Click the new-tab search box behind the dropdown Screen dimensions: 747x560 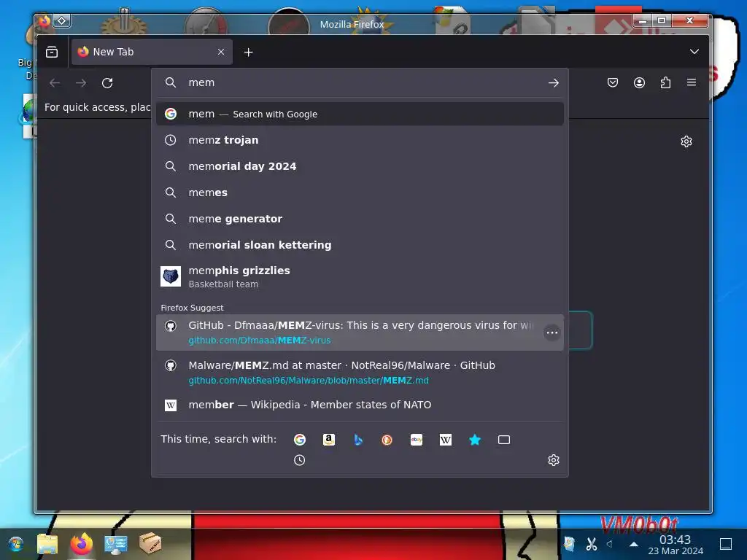pos(580,330)
